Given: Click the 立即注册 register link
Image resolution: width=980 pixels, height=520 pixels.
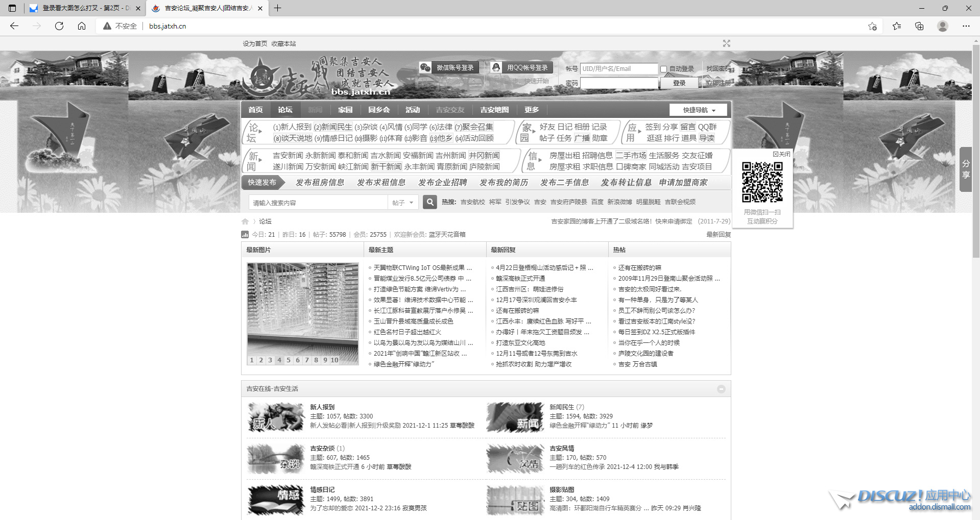Looking at the screenshot, I should (718, 83).
